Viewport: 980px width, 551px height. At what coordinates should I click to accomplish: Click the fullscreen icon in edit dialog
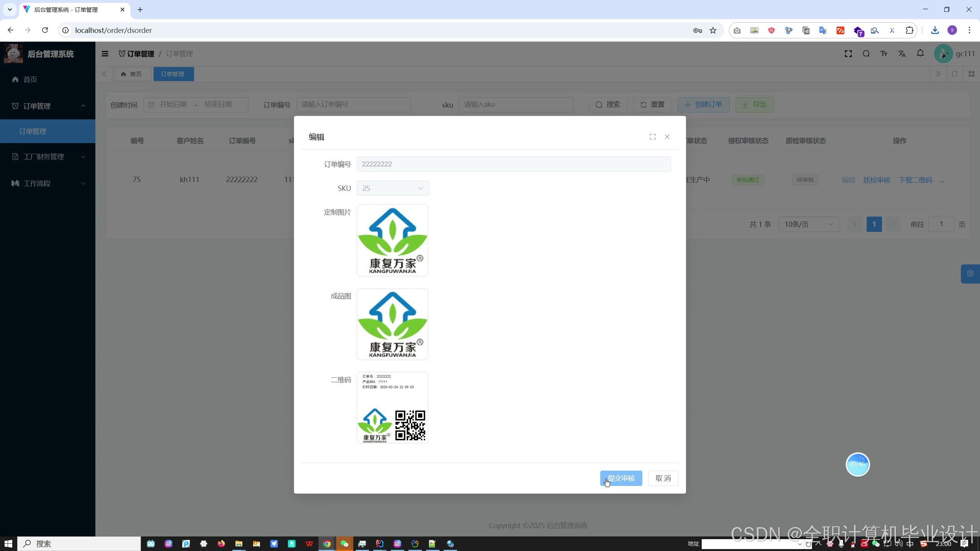[x=653, y=137]
